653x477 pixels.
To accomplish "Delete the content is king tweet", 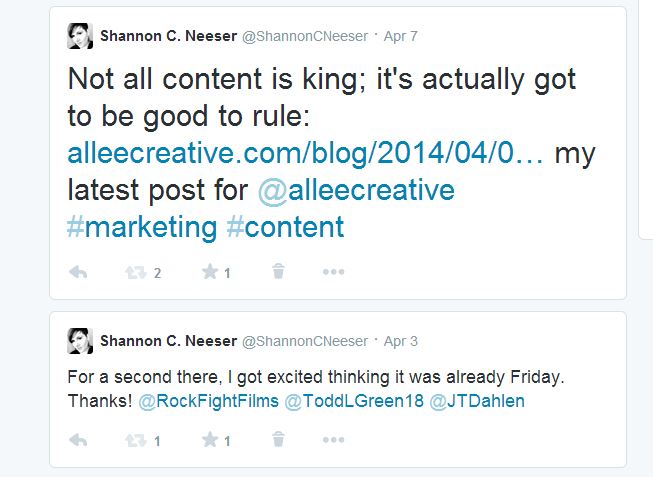I will pyautogui.click(x=279, y=272).
